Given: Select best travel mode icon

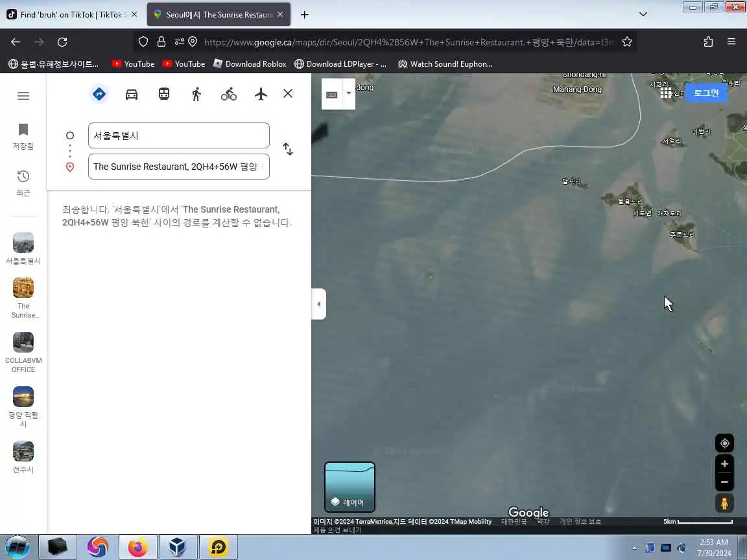Looking at the screenshot, I should tap(99, 94).
